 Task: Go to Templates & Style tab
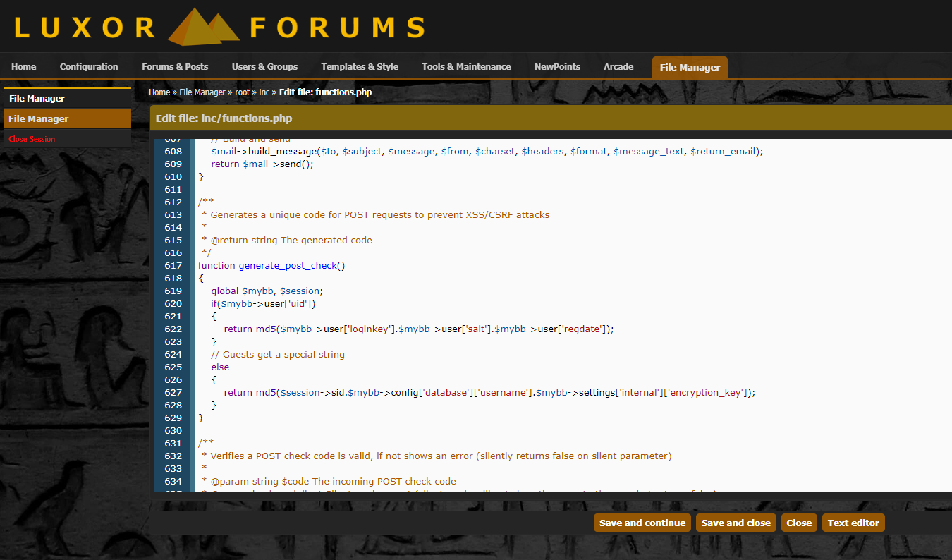pyautogui.click(x=360, y=67)
